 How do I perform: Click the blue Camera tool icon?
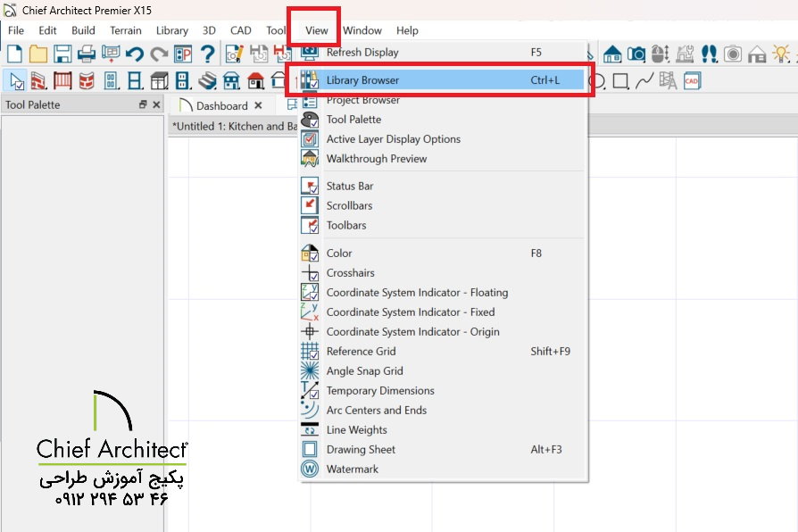pos(636,54)
